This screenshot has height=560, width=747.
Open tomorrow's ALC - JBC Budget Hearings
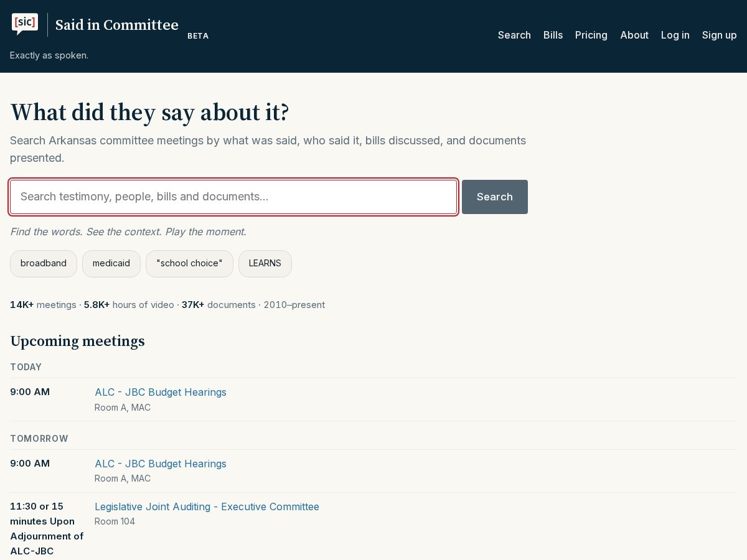tap(161, 464)
